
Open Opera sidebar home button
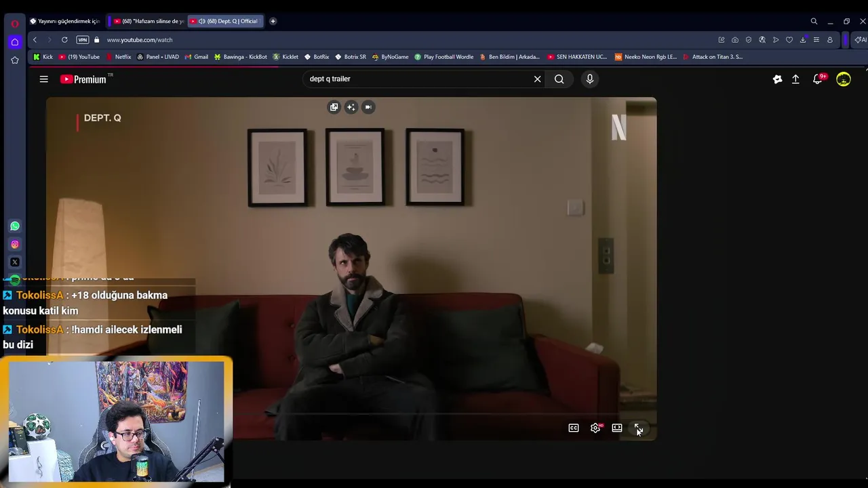point(15,42)
